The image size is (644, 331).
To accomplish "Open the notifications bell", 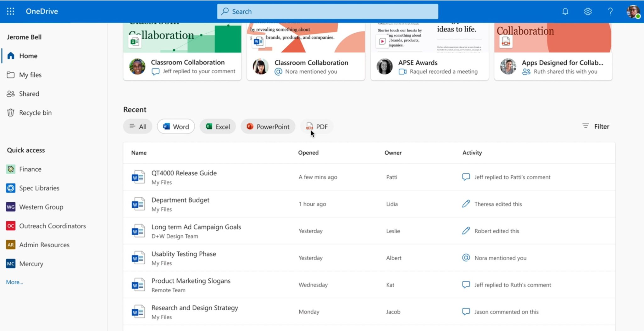I will click(x=565, y=12).
